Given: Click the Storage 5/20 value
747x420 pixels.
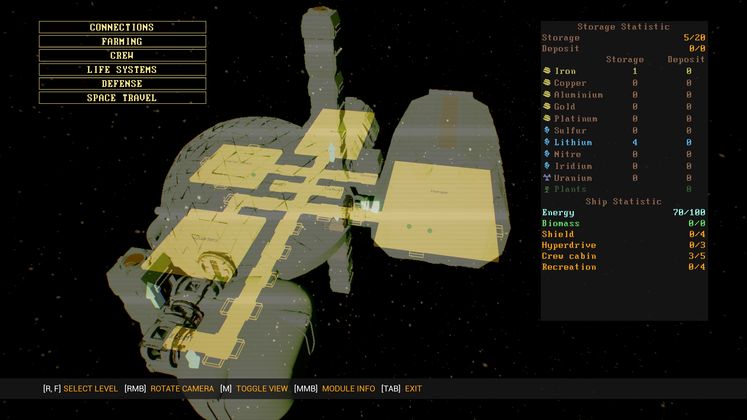Looking at the screenshot, I should (x=694, y=38).
